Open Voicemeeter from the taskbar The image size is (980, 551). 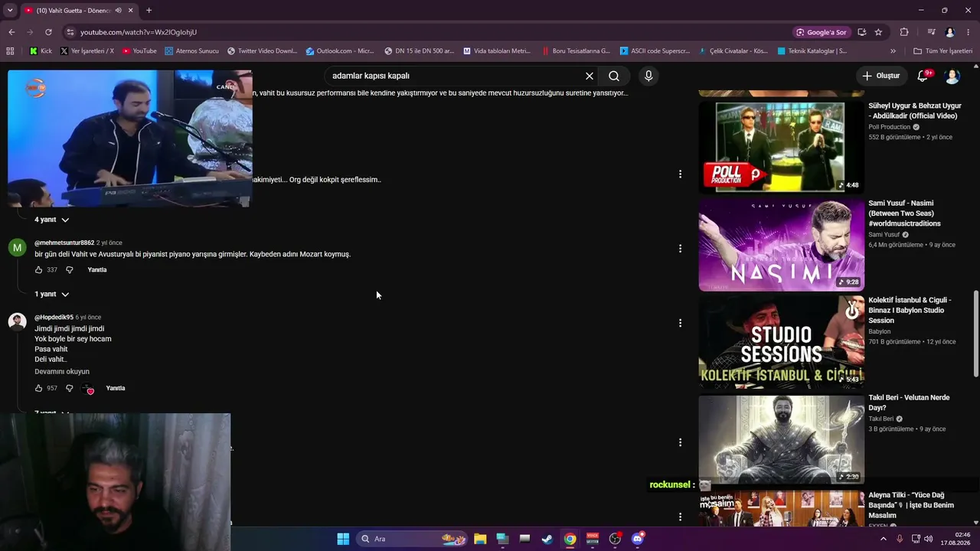[x=593, y=539]
